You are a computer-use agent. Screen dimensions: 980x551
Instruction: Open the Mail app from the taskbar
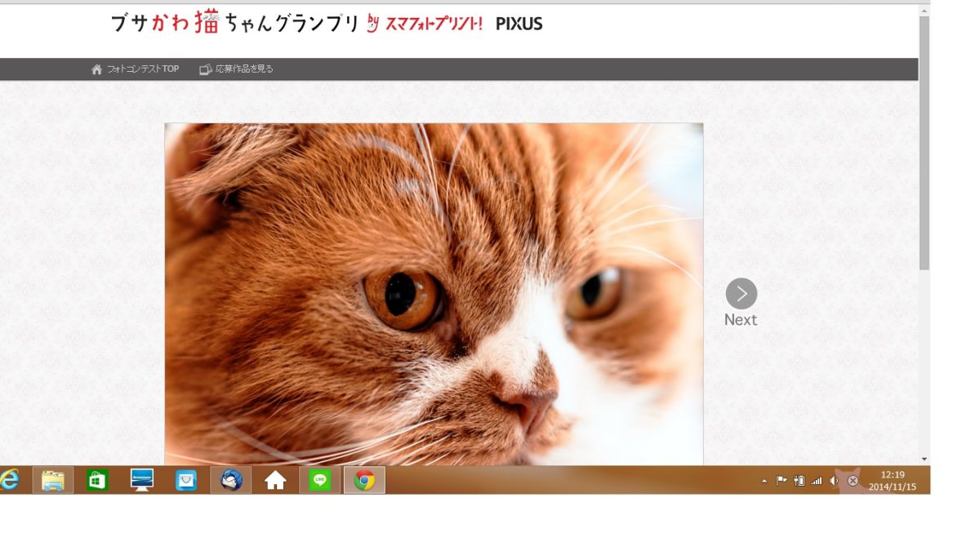pyautogui.click(x=186, y=480)
